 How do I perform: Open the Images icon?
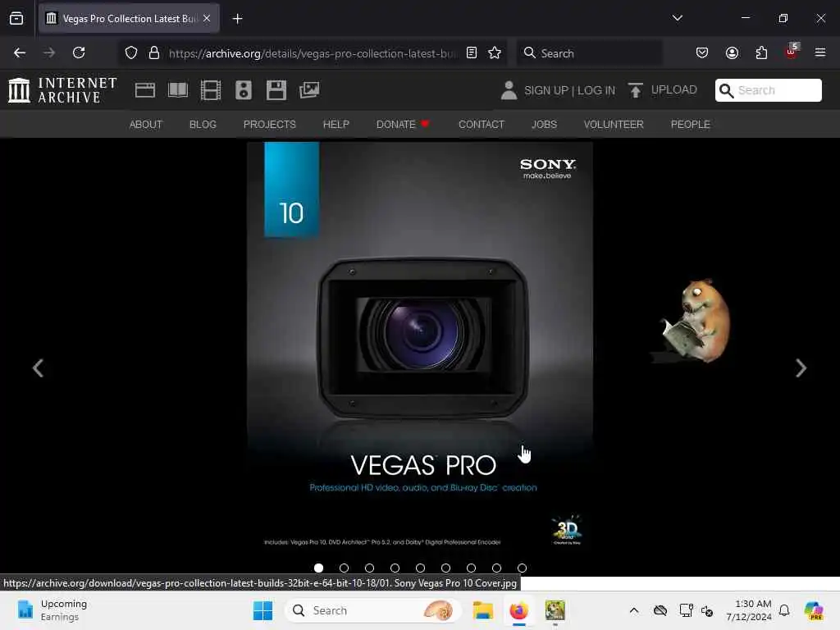[309, 90]
